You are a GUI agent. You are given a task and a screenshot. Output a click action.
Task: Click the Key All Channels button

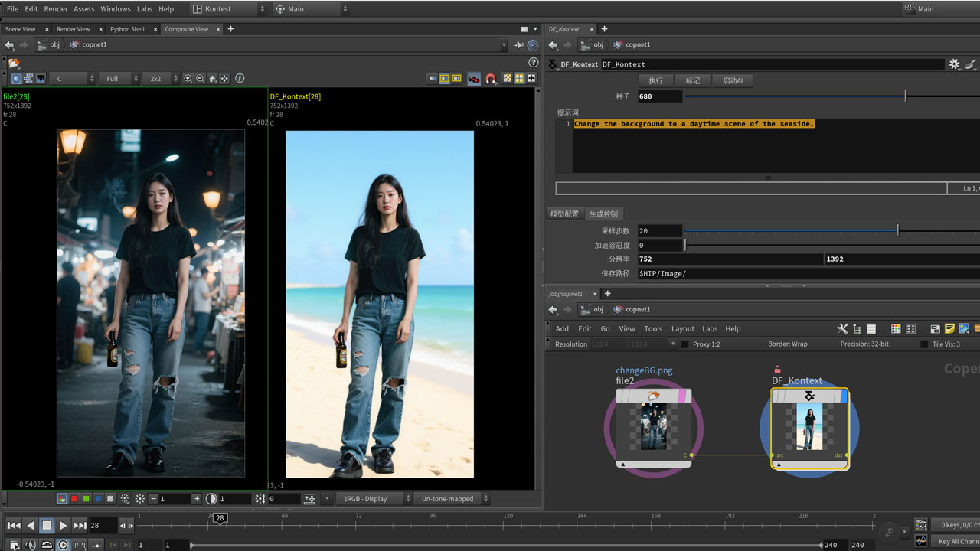[956, 541]
